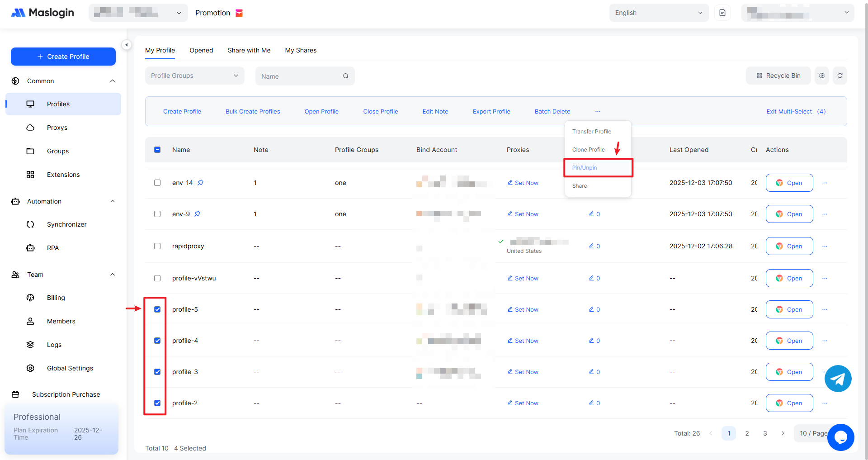Open table settings gear icon
The height and width of the screenshot is (460, 868).
pyautogui.click(x=821, y=76)
